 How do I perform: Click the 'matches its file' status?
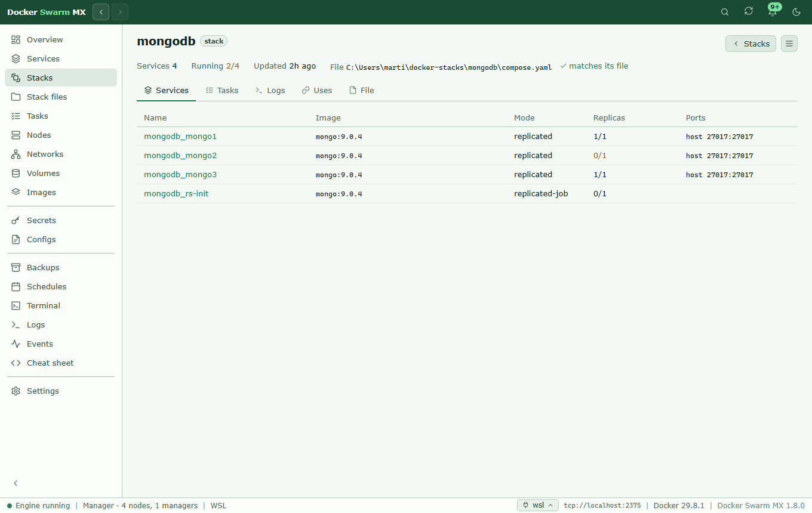[594, 66]
